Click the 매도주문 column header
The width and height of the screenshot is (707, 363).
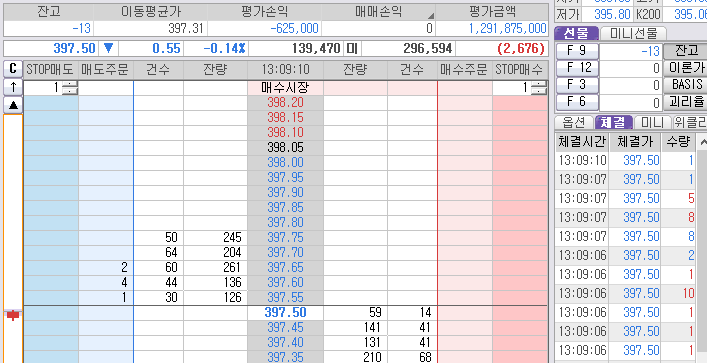coord(105,69)
